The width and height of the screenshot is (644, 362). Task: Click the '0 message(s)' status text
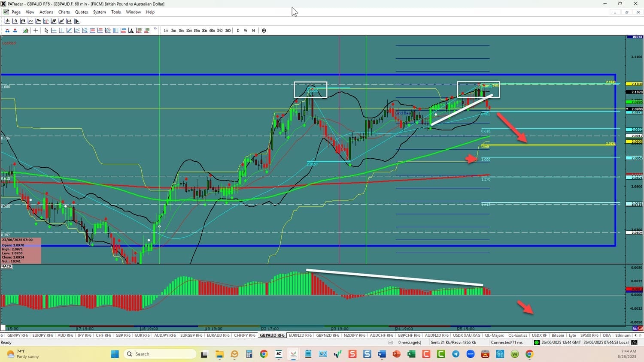(x=410, y=342)
